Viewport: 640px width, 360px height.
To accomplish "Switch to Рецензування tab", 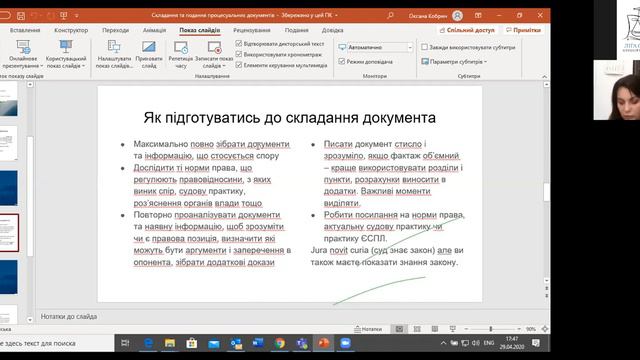I will 251,30.
